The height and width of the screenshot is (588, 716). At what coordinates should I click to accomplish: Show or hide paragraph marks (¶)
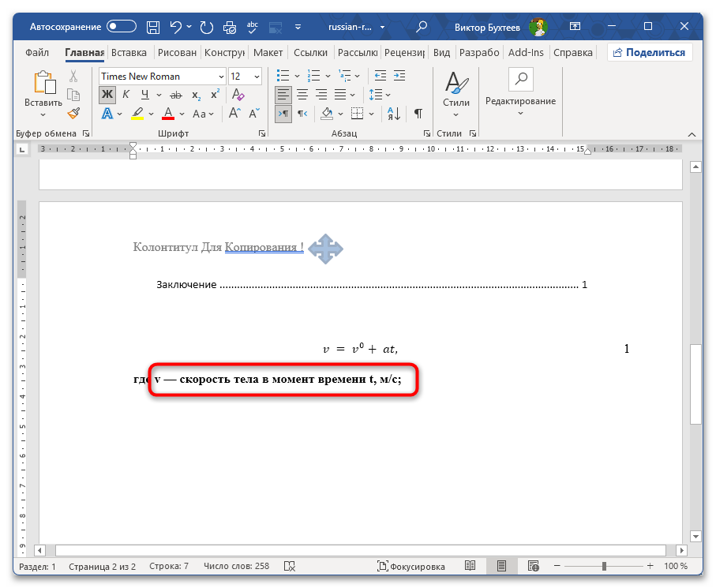tap(418, 113)
